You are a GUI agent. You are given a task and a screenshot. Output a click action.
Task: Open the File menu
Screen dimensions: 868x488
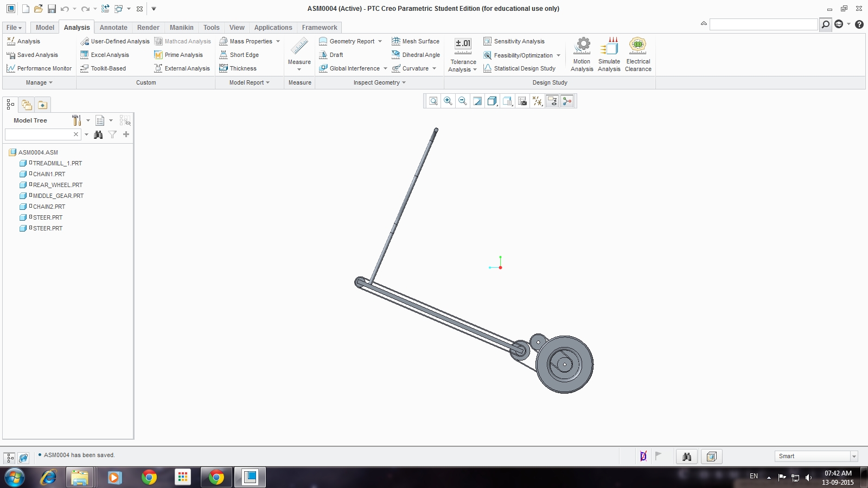click(x=14, y=28)
